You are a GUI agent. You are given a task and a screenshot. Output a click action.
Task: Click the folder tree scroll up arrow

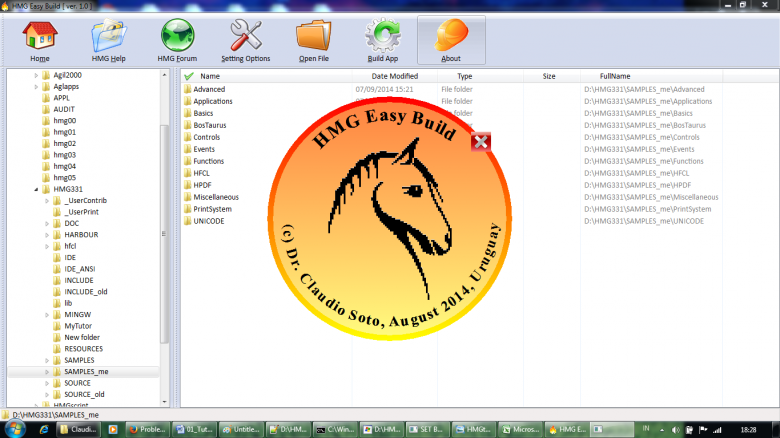[x=164, y=75]
